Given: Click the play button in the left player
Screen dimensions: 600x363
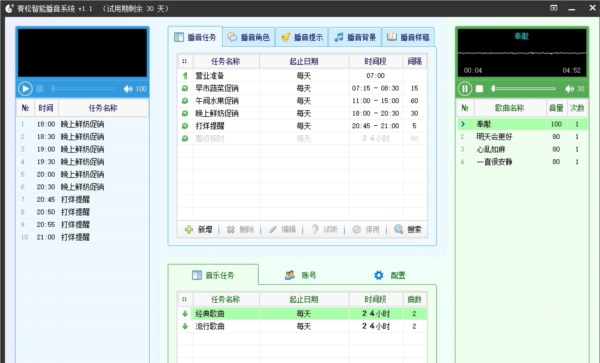Looking at the screenshot, I should pos(25,89).
